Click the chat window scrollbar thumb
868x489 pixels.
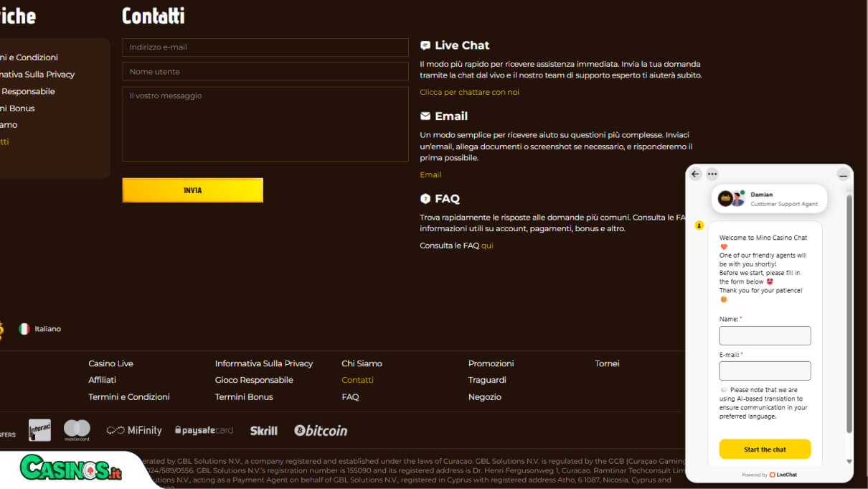[x=849, y=313]
